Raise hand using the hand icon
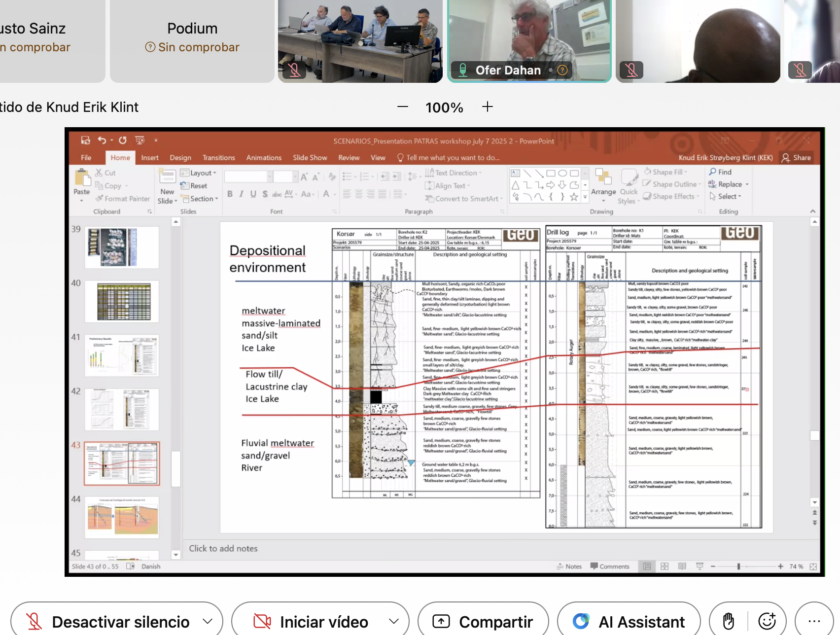Viewport: 840px width, 635px height. coord(728,621)
